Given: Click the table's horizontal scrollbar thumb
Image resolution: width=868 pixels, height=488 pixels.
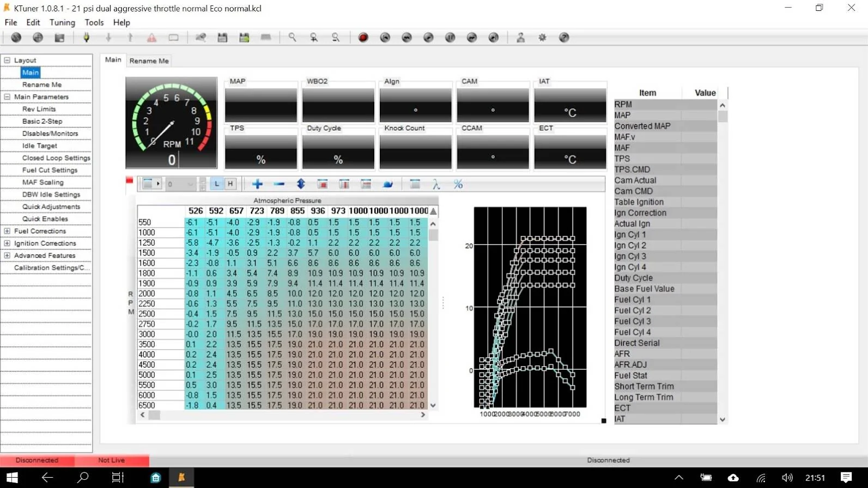Looking at the screenshot, I should tap(154, 415).
